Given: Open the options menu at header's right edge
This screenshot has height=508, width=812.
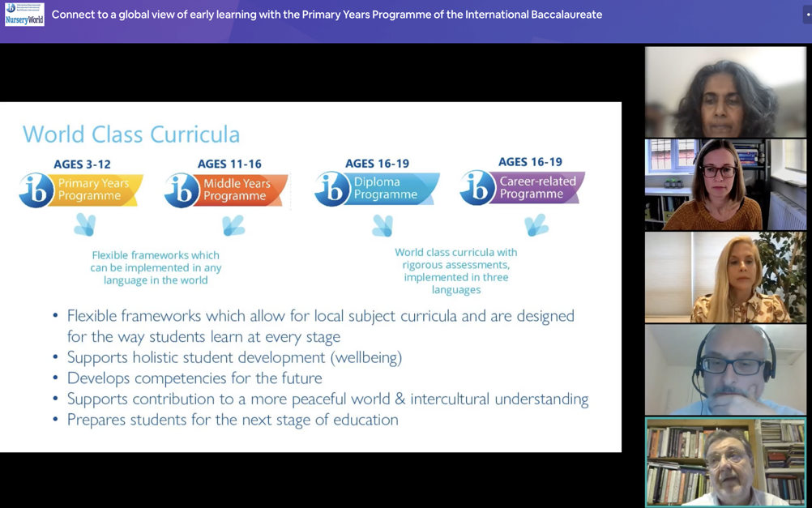Looking at the screenshot, I should click(x=807, y=15).
